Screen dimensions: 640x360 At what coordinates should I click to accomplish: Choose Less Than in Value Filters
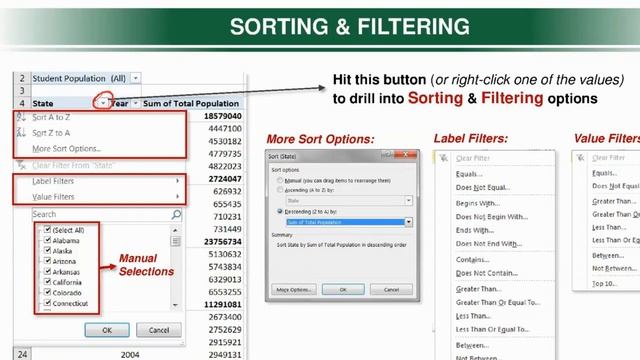click(609, 227)
